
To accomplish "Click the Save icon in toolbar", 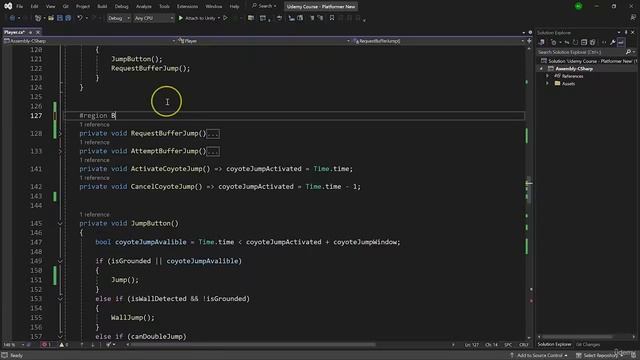I will 60,18.
